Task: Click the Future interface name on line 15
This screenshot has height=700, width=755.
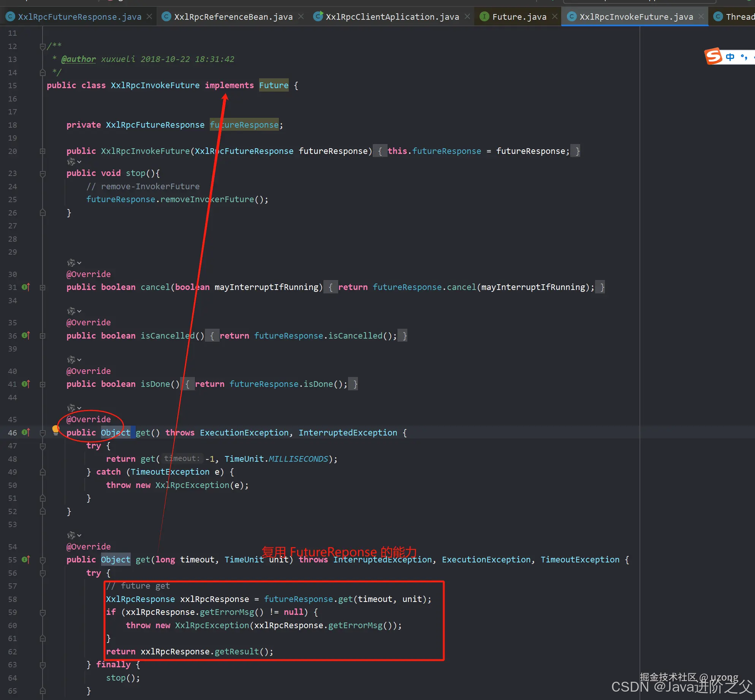Action: pos(274,86)
